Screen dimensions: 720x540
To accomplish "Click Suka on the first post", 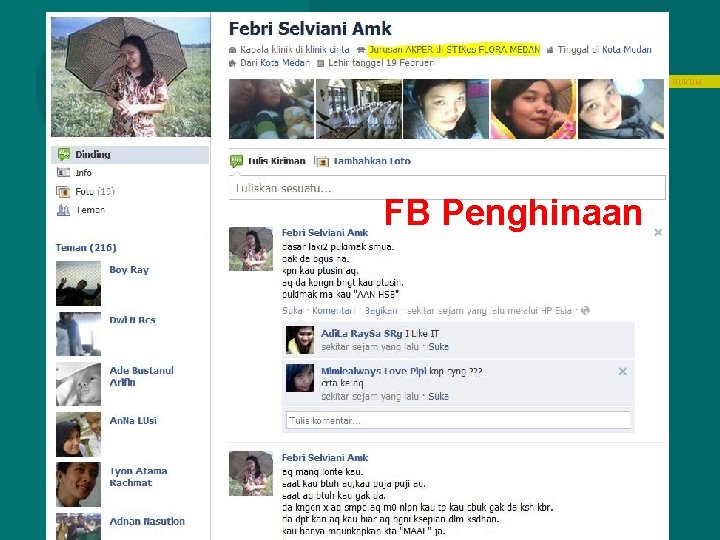I will 292,311.
